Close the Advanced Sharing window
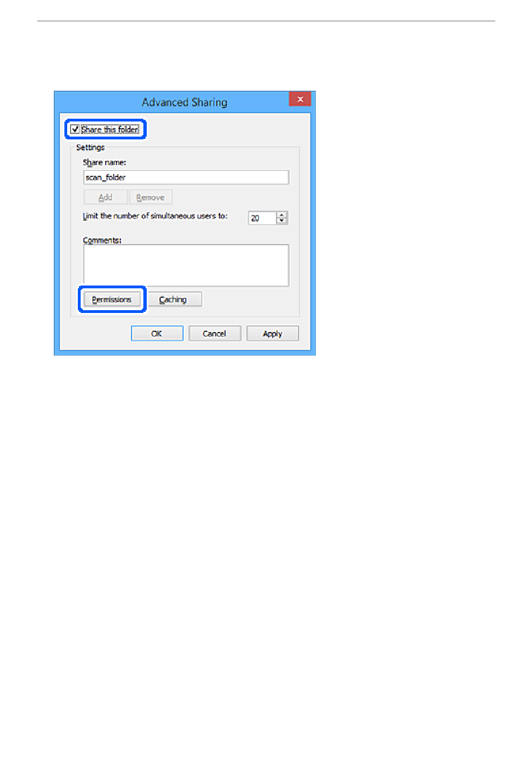 tap(300, 99)
